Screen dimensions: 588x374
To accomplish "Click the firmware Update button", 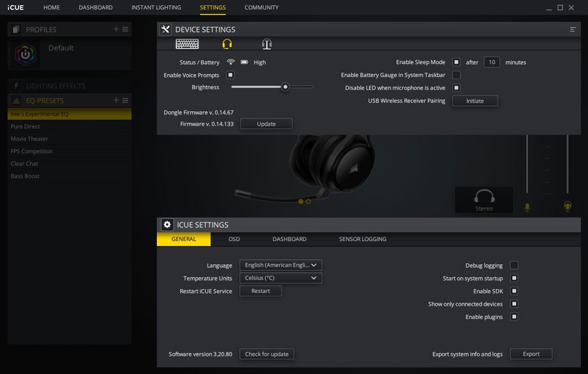I will (x=267, y=124).
